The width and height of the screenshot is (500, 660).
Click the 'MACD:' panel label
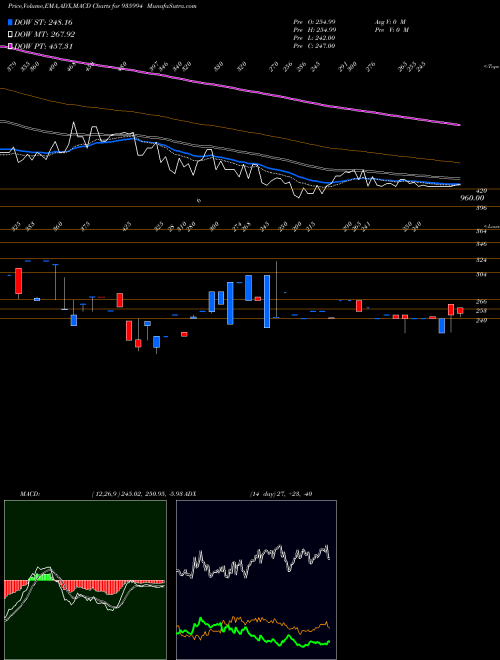[x=29, y=494]
